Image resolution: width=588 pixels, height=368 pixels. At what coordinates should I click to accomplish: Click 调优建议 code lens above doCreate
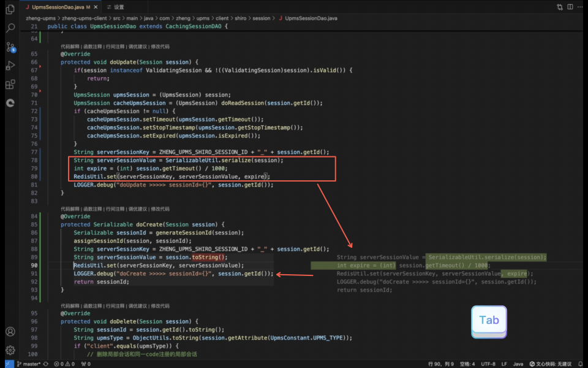point(138,209)
